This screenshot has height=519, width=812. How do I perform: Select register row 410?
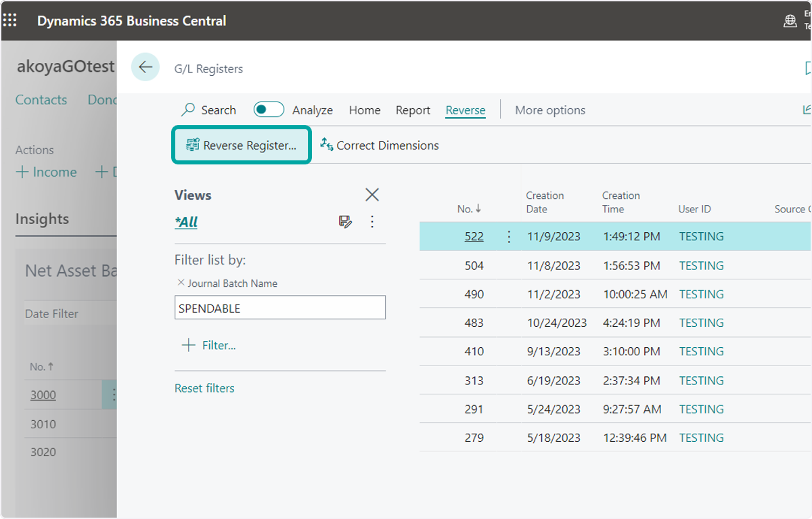coord(615,351)
